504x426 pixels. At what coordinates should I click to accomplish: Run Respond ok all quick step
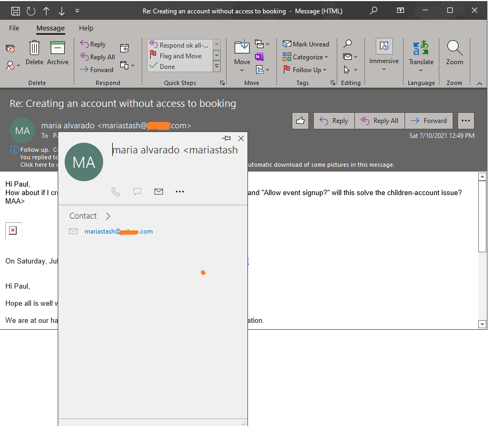pyautogui.click(x=180, y=45)
